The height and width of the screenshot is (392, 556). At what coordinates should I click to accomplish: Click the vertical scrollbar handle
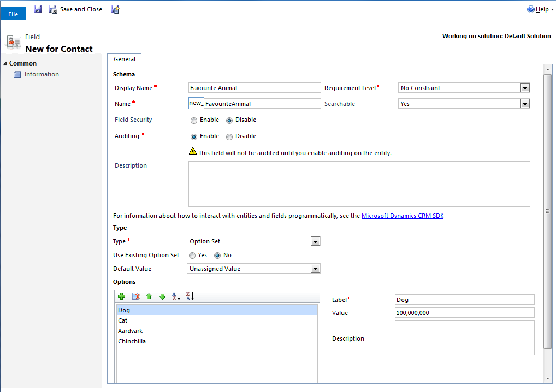(x=548, y=211)
